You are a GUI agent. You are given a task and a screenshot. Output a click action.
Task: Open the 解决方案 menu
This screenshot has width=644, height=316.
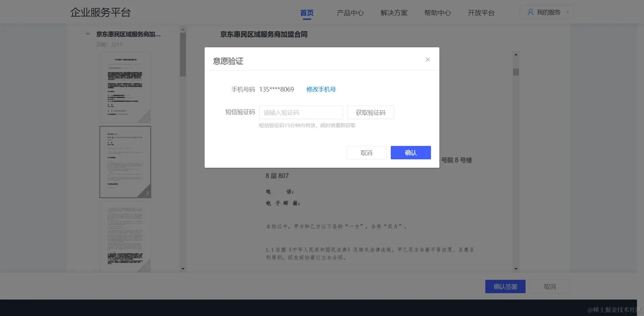pyautogui.click(x=394, y=13)
